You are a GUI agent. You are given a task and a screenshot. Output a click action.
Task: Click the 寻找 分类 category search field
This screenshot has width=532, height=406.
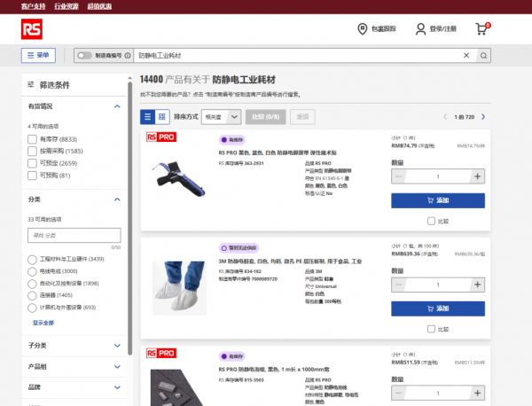click(74, 235)
